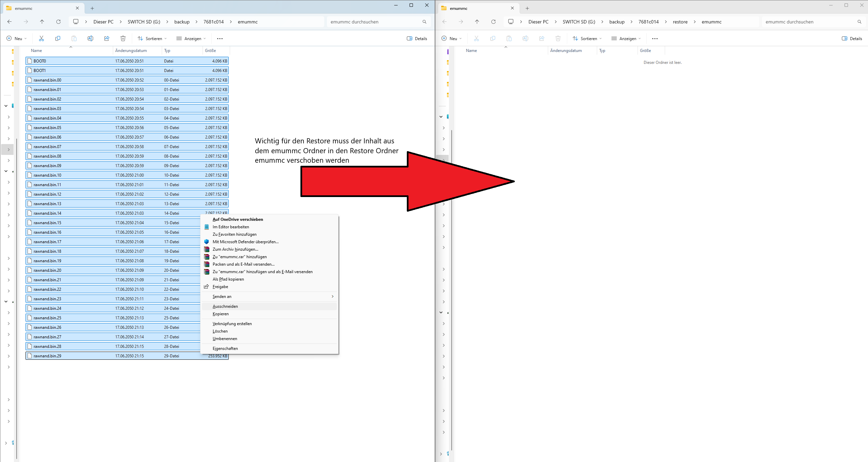Screen dimensions: 868x462
Task: Toggle Details pane in left window
Action: click(x=417, y=38)
